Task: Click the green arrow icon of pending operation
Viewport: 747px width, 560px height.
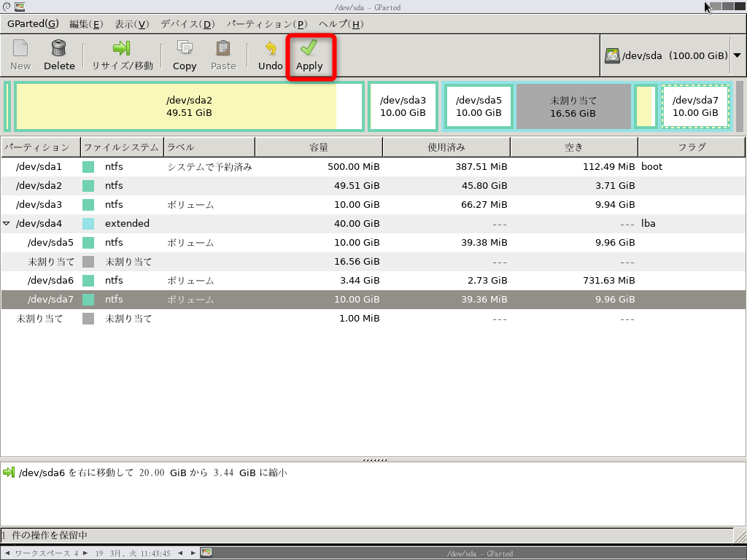Action: point(9,472)
